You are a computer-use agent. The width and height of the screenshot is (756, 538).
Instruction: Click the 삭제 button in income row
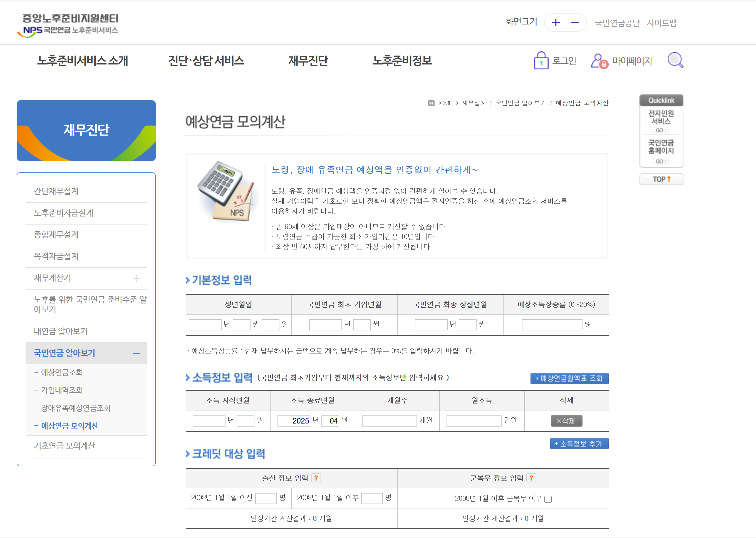click(x=566, y=421)
